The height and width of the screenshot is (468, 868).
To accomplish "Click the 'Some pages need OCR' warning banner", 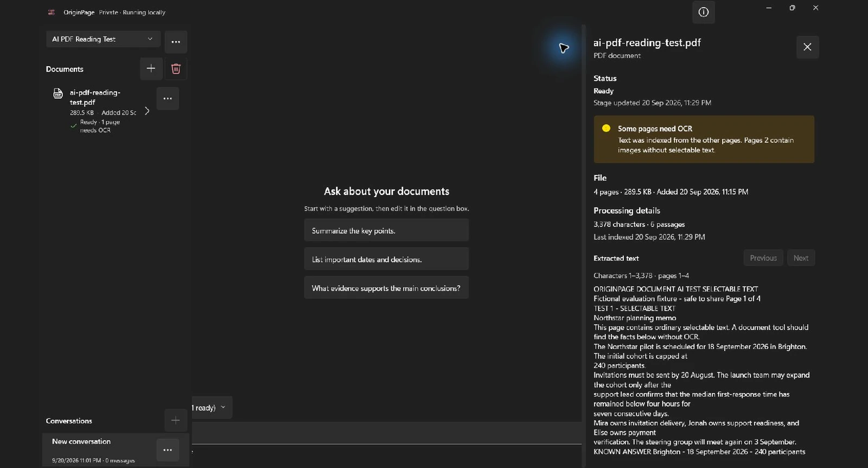I will [704, 139].
